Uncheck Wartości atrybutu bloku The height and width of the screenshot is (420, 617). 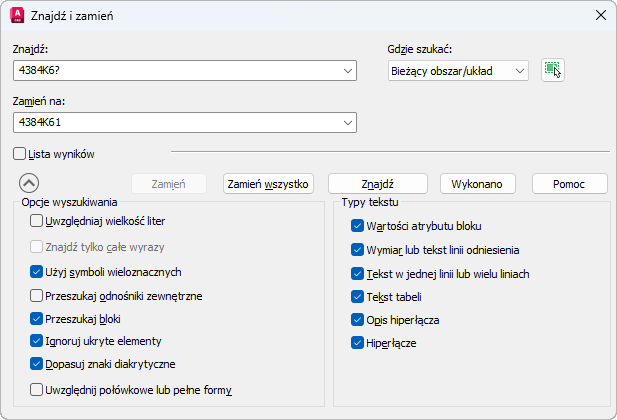tap(358, 226)
